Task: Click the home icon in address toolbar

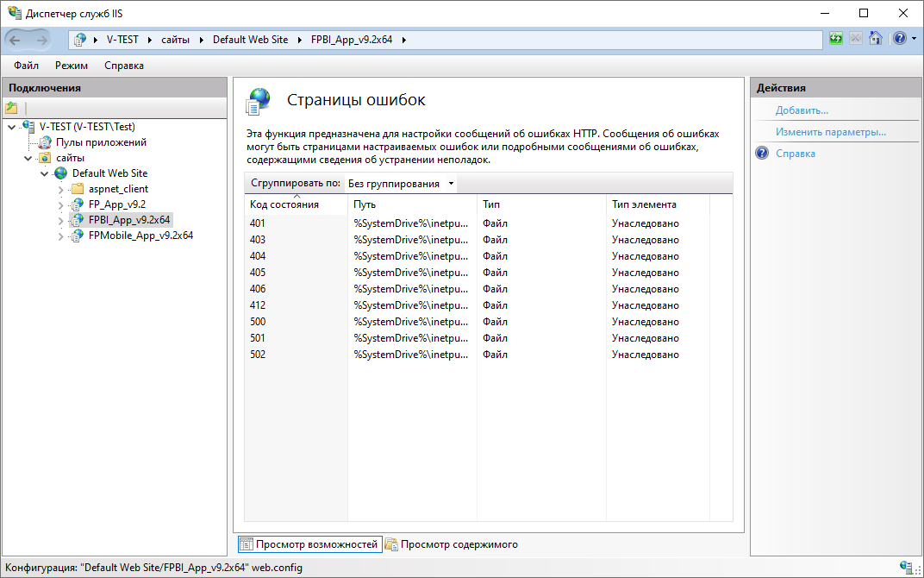Action: click(875, 39)
